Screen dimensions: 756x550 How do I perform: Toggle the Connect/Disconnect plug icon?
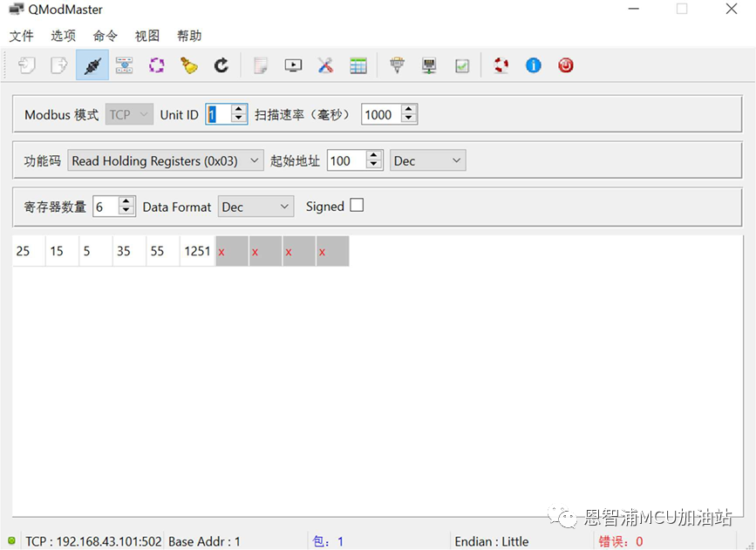pyautogui.click(x=92, y=65)
